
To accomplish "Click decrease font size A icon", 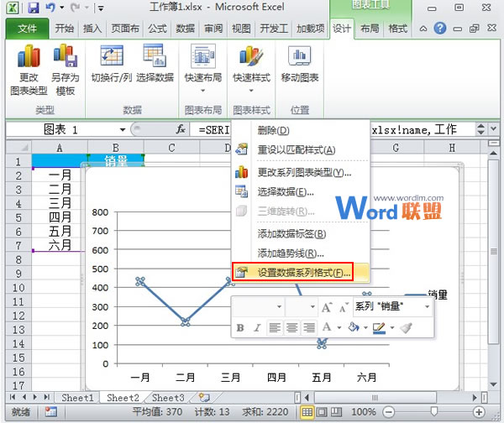I will click(344, 307).
